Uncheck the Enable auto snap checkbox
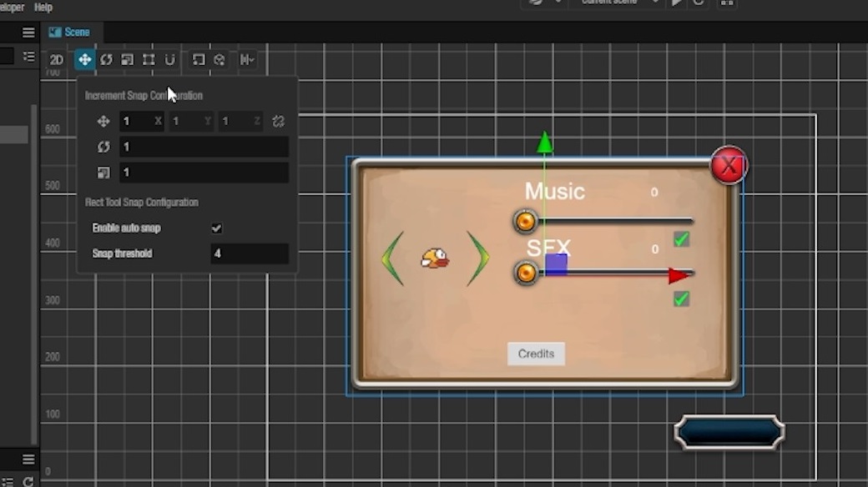The image size is (868, 487). pos(217,228)
